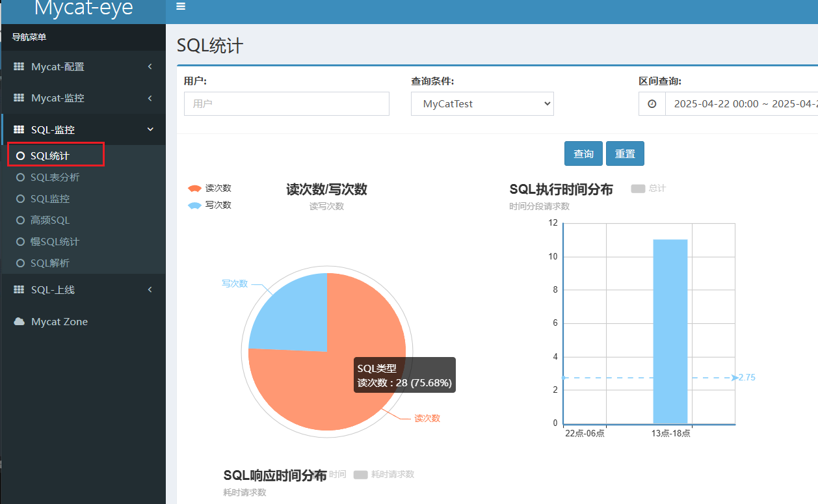Click the circle icon beside 慢SQL统计
This screenshot has height=504, width=818.
20,242
